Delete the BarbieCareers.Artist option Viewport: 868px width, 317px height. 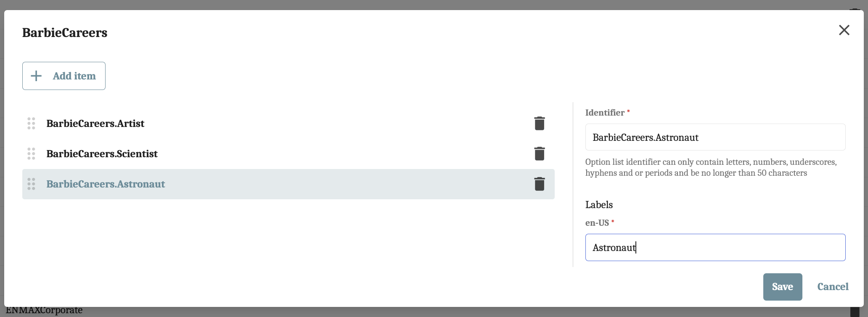pyautogui.click(x=540, y=123)
